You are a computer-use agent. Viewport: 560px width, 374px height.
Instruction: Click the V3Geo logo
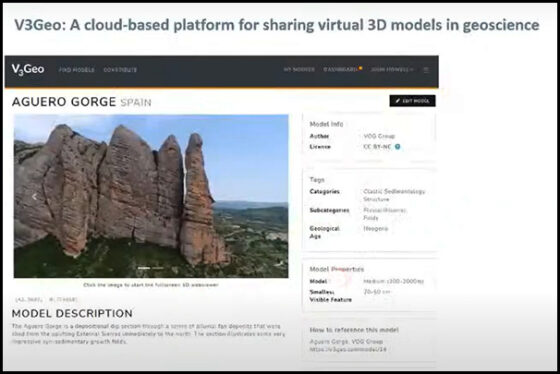pyautogui.click(x=28, y=69)
